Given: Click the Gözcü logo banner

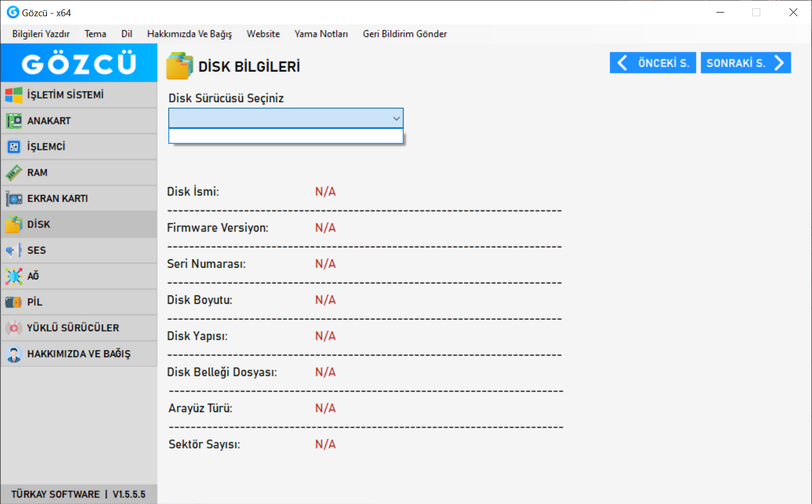Looking at the screenshot, I should pos(79,63).
